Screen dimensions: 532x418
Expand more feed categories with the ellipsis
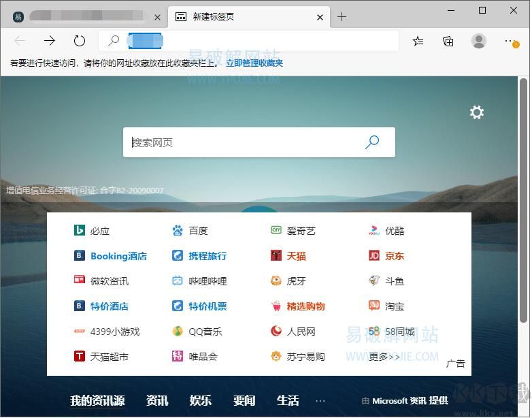[x=320, y=401]
